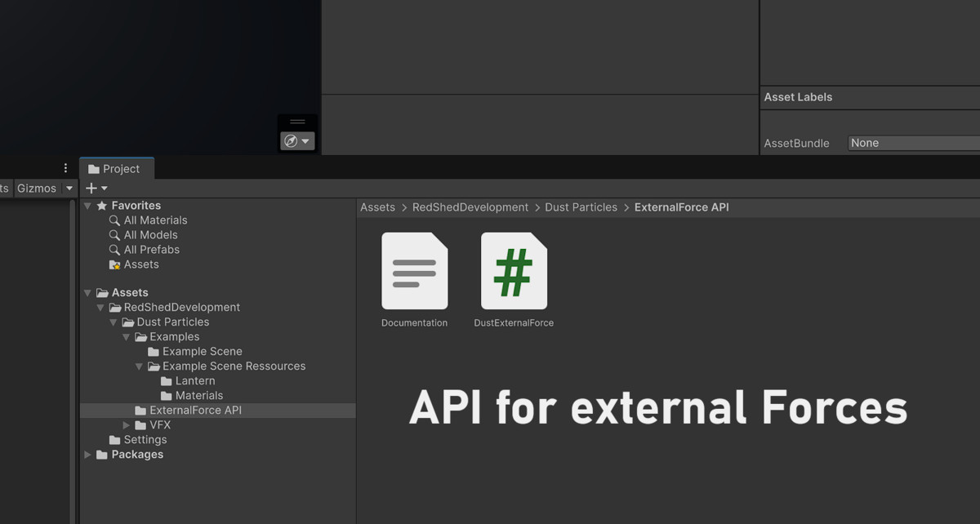Select the Example Scene folder
Image resolution: width=980 pixels, height=524 pixels.
click(203, 351)
